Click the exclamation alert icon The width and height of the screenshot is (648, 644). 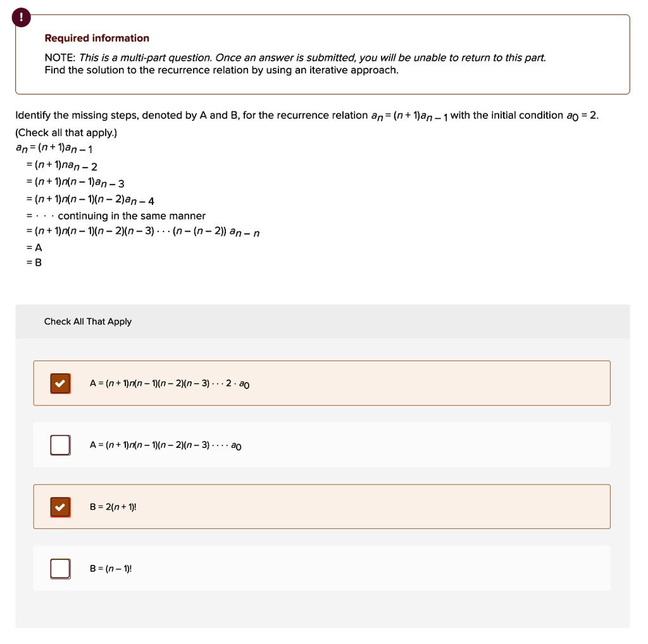coord(21,17)
